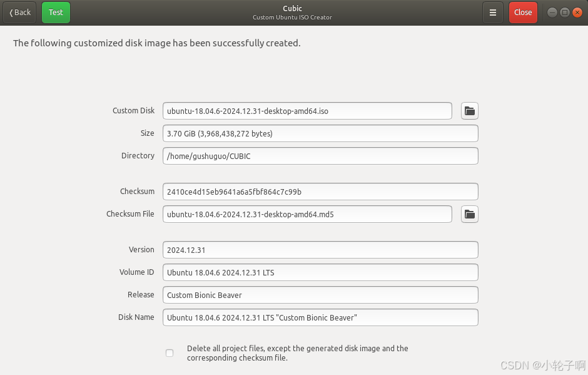Click the 'Directory' label
Viewport: 588px width, 375px height.
point(138,156)
